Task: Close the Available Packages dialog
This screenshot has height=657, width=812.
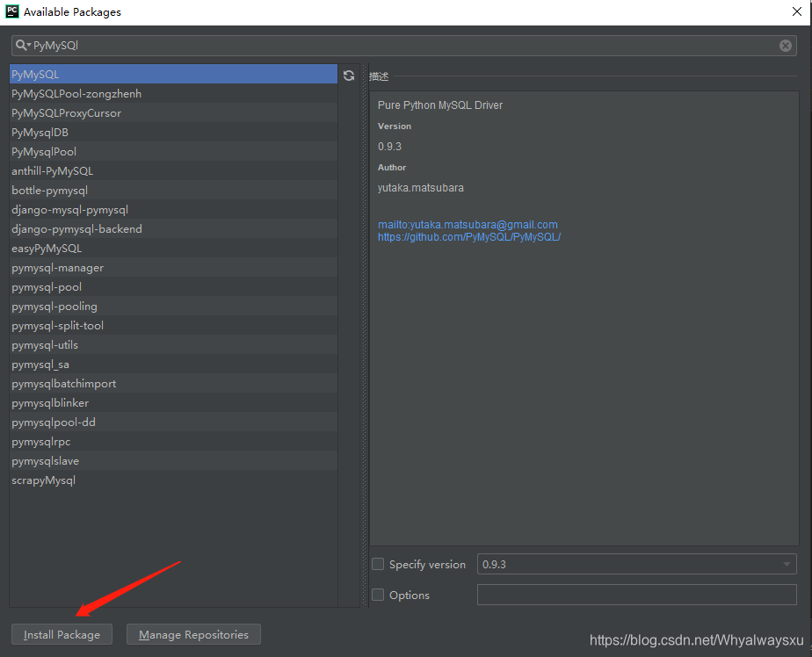Action: tap(796, 11)
